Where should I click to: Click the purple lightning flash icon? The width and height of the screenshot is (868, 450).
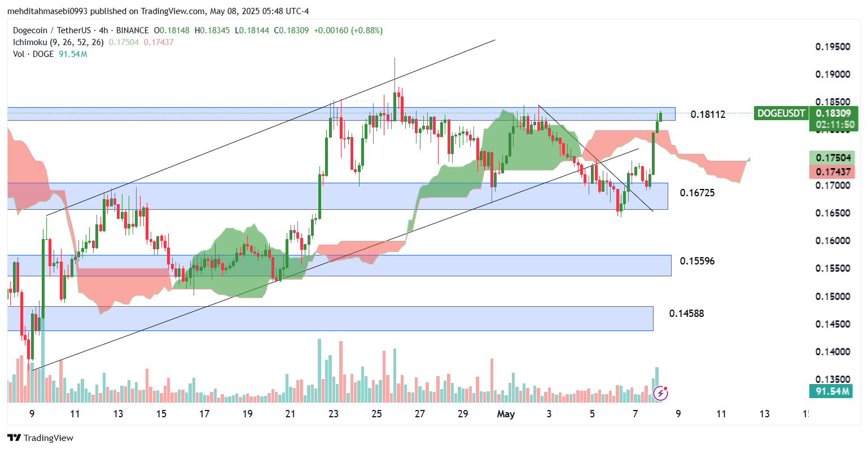pyautogui.click(x=660, y=392)
